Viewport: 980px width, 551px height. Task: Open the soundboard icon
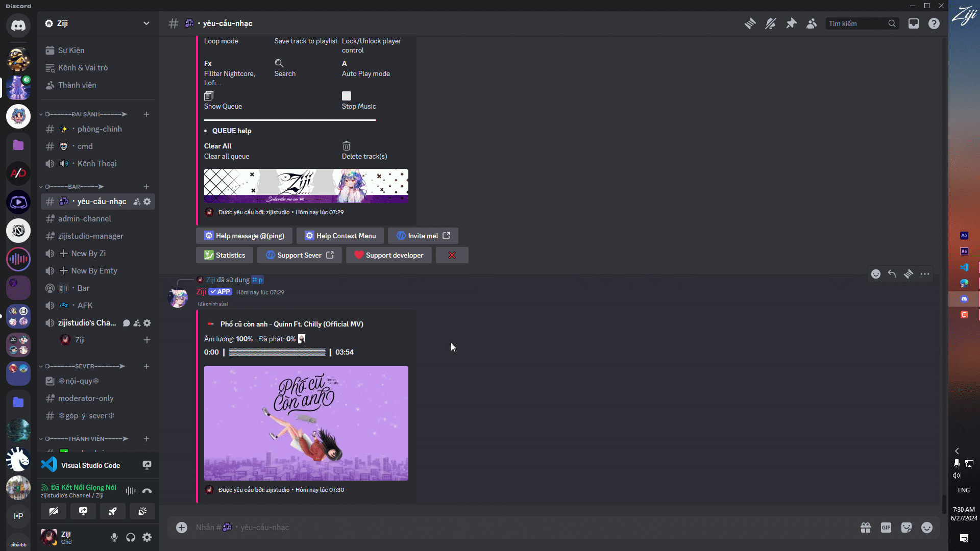[142, 511]
